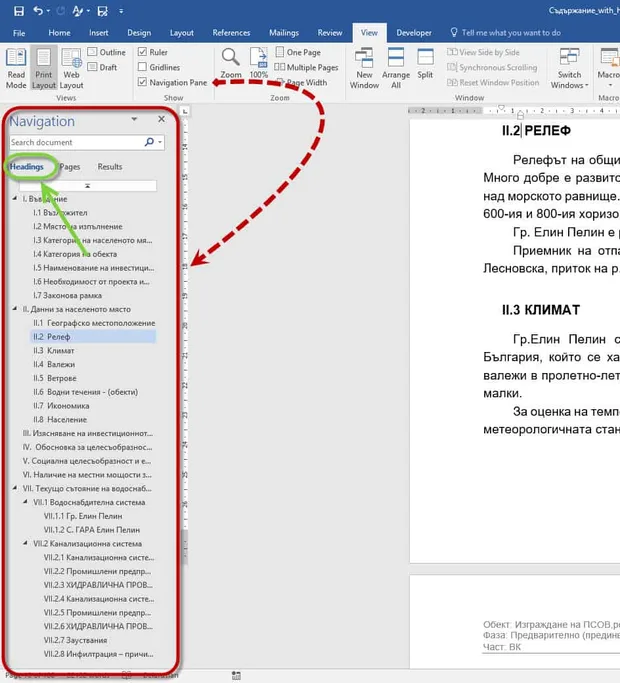Click Synchronous Scrolling option

(492, 68)
